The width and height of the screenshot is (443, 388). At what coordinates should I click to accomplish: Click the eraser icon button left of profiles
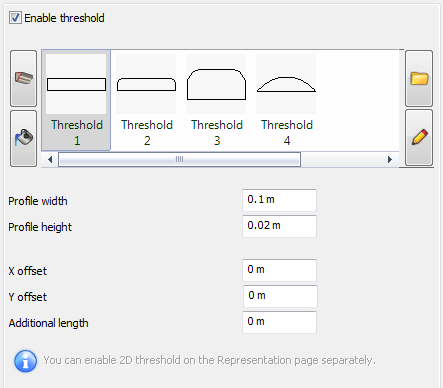point(23,79)
